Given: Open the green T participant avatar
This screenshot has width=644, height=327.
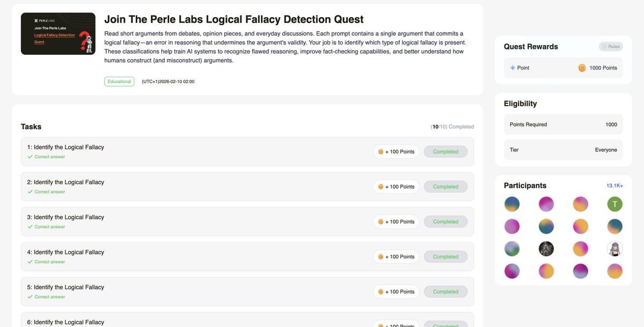Looking at the screenshot, I should pyautogui.click(x=614, y=204).
